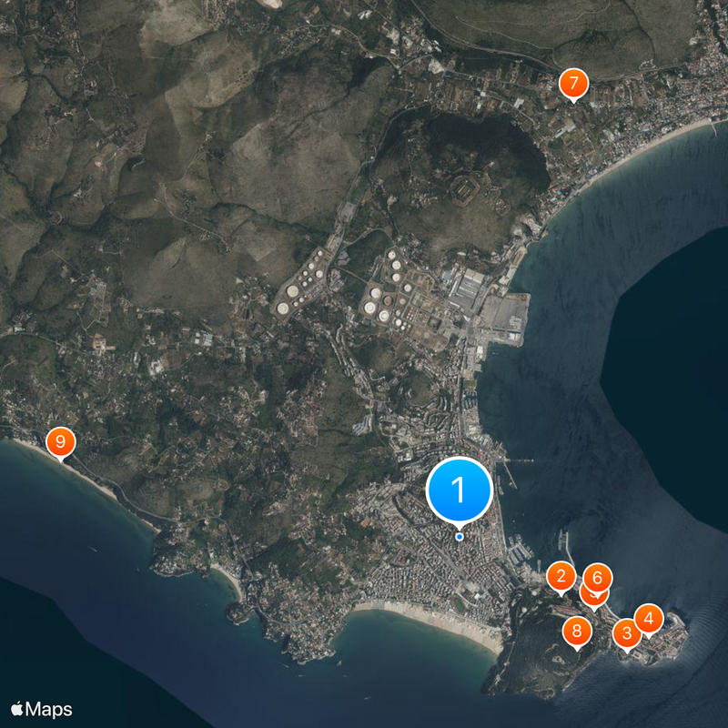The height and width of the screenshot is (728, 728).
Task: Open orange pin 3 on the peninsula
Action: [627, 633]
